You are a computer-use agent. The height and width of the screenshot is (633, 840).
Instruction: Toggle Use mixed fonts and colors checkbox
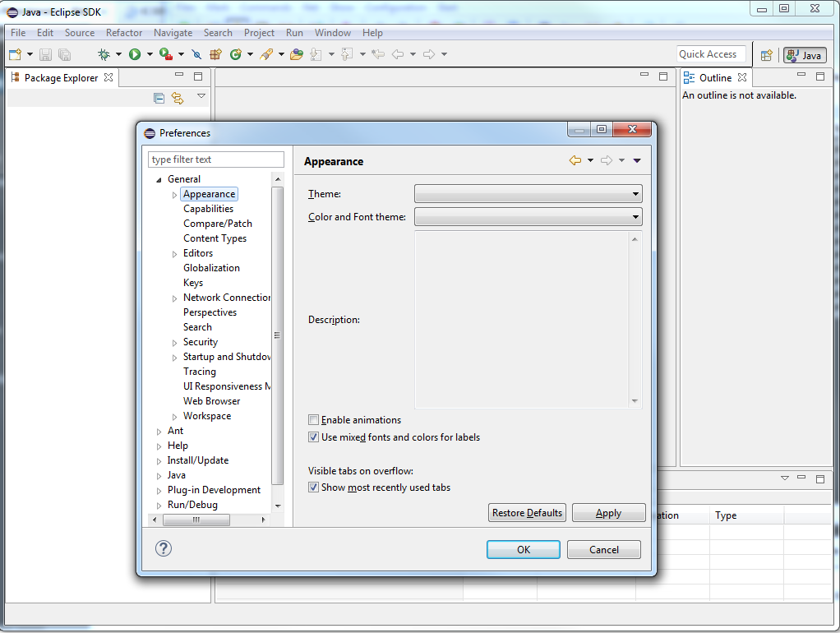click(x=313, y=437)
